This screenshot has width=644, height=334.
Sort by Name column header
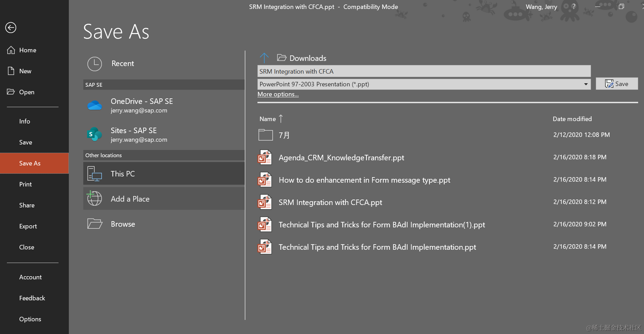pyautogui.click(x=267, y=119)
